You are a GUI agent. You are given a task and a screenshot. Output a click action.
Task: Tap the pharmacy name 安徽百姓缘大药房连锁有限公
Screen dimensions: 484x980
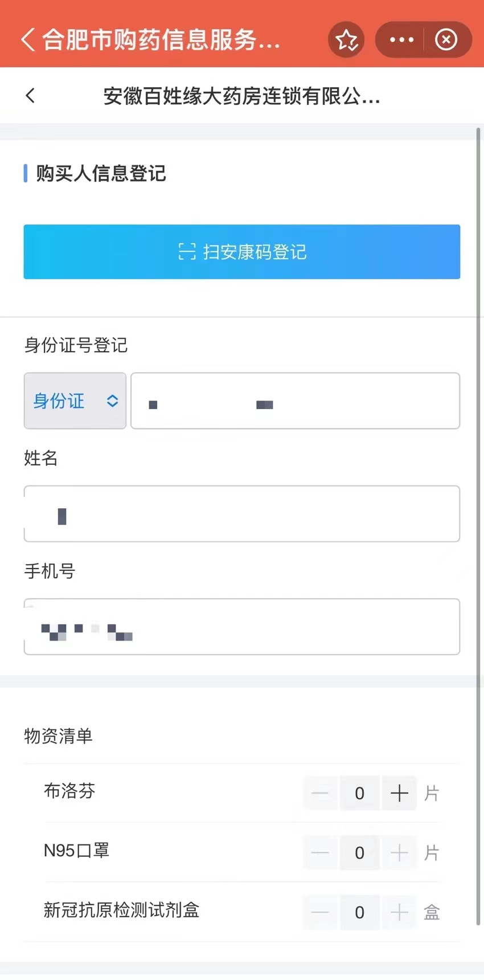click(x=242, y=96)
